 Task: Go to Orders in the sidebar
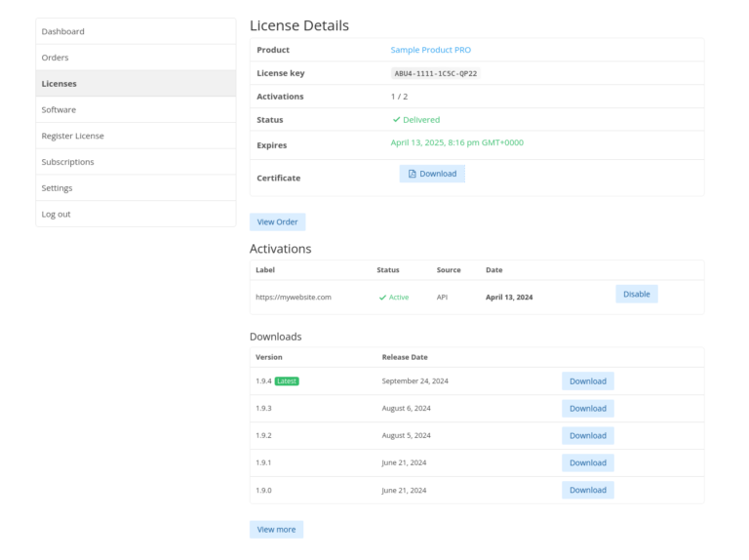55,58
